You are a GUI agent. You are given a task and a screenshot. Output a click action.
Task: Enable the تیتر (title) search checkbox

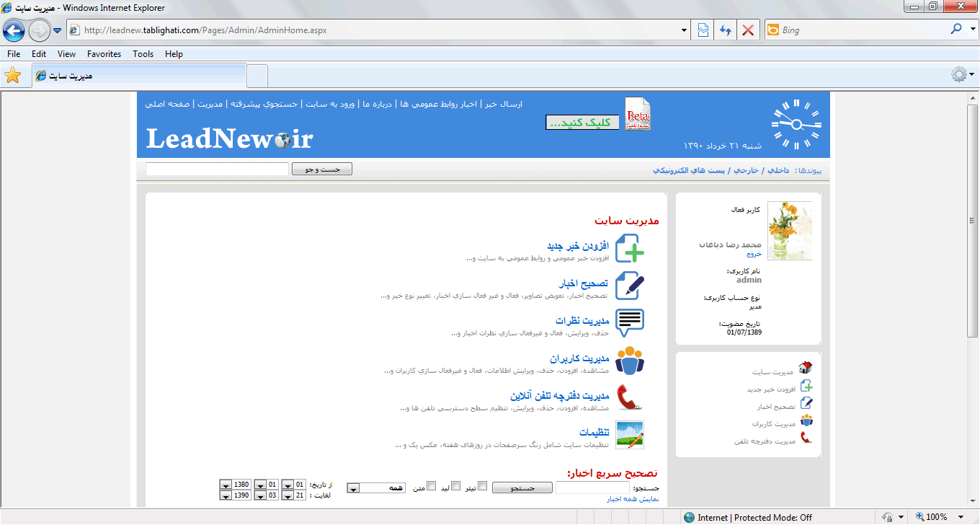click(x=483, y=486)
